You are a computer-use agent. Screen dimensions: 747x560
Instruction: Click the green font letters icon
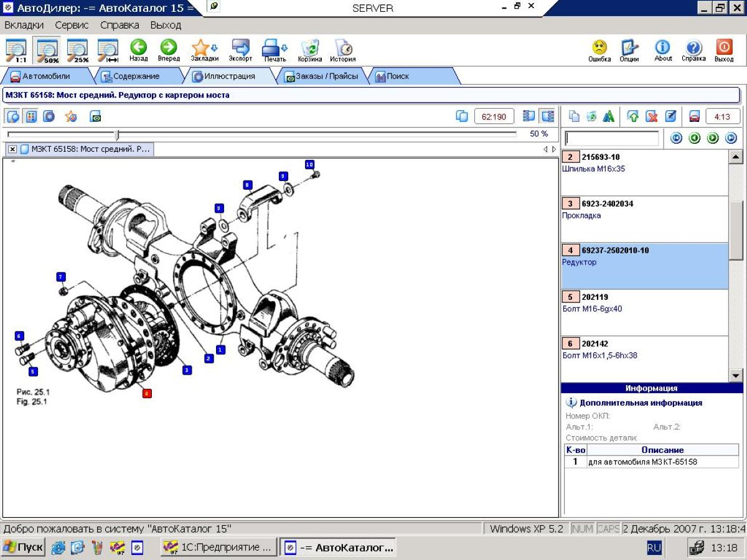pyautogui.click(x=609, y=116)
